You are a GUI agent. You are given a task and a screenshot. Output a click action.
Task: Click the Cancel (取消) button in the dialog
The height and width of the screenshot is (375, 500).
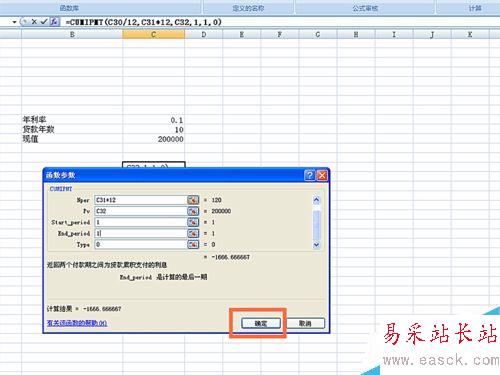coord(305,323)
